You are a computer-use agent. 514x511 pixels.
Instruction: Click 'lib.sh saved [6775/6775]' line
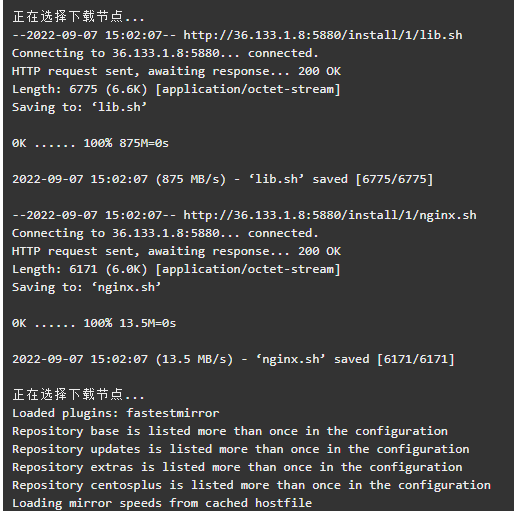click(223, 179)
